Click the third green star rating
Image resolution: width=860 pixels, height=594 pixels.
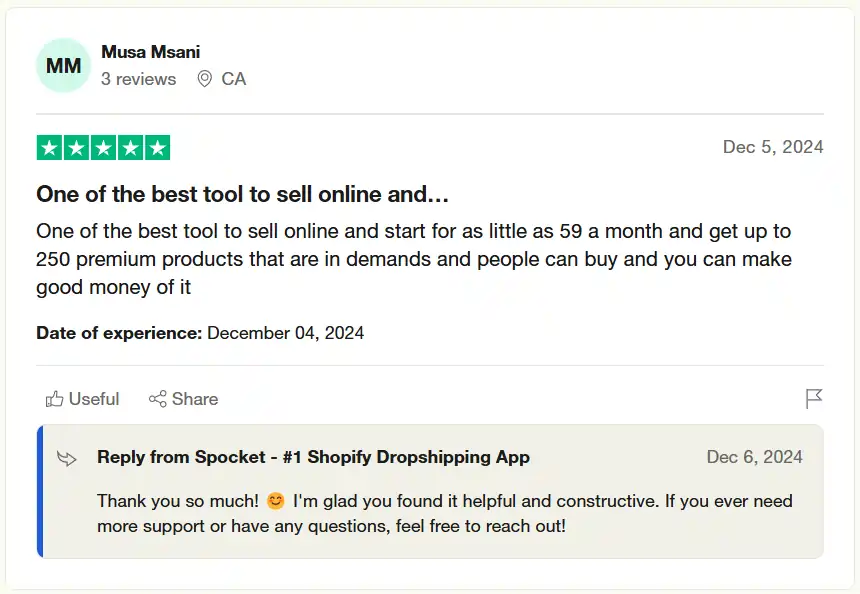103,148
